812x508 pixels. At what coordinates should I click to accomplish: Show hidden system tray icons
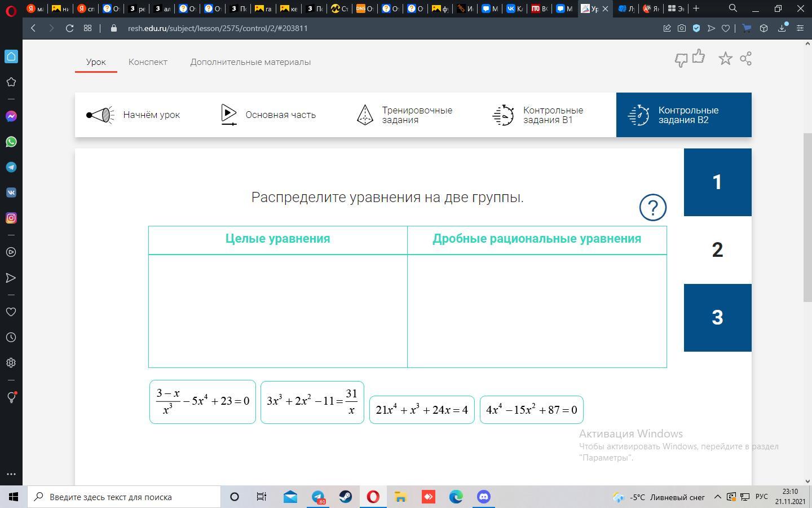[x=718, y=497]
